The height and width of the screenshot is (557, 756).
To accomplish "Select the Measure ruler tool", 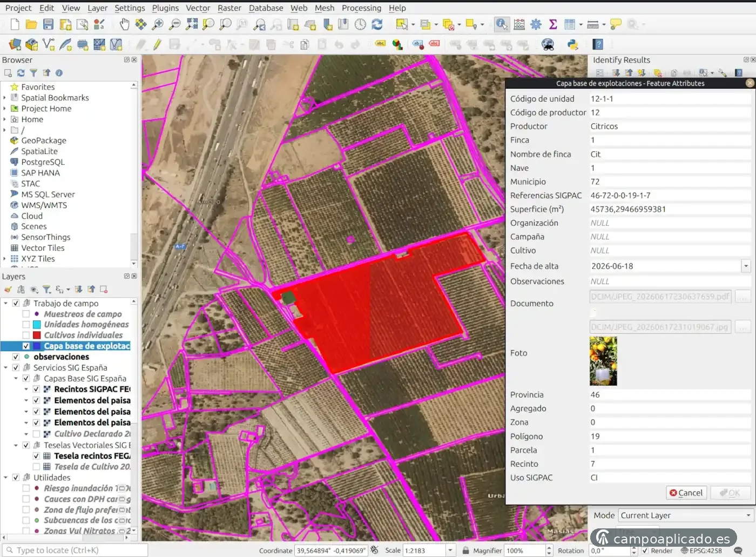I will click(592, 24).
